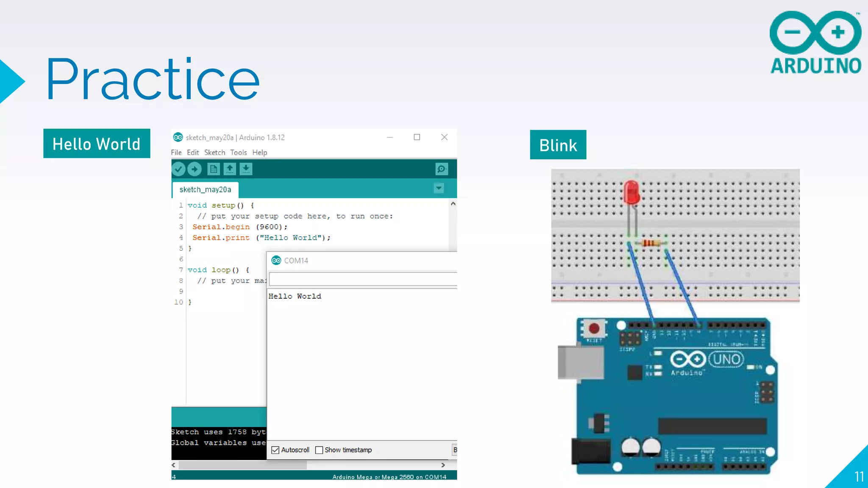Click horizontal scrollbar right arrow
The height and width of the screenshot is (488, 868).
tap(443, 465)
